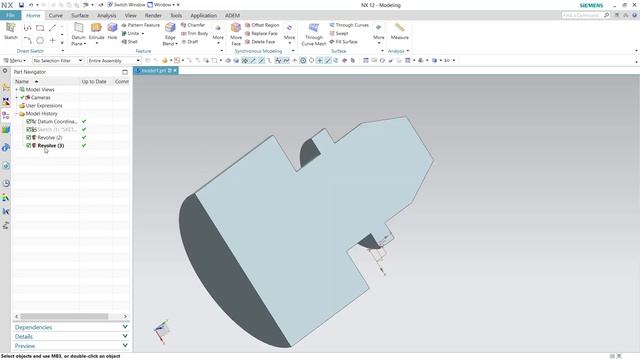Select User Expressions in Part Navigator
This screenshot has width=640, height=360.
tap(44, 106)
